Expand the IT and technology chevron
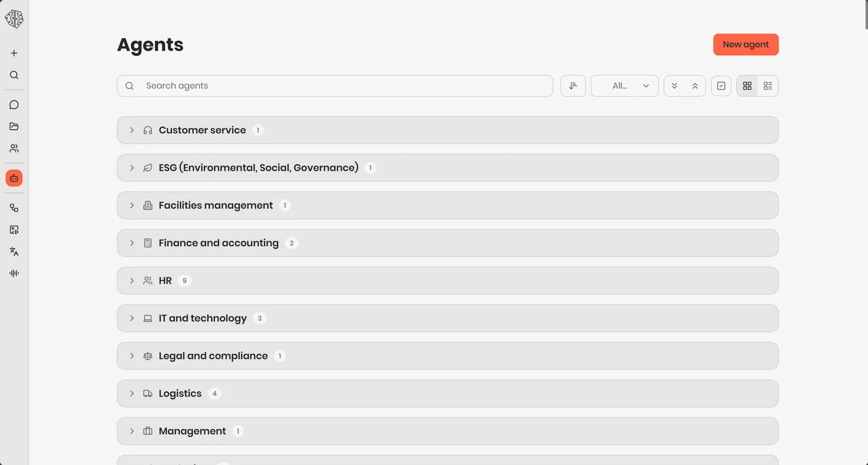 [x=132, y=319]
